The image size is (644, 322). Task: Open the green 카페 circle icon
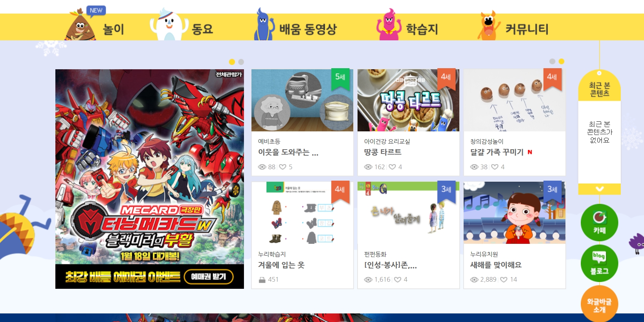[599, 222]
